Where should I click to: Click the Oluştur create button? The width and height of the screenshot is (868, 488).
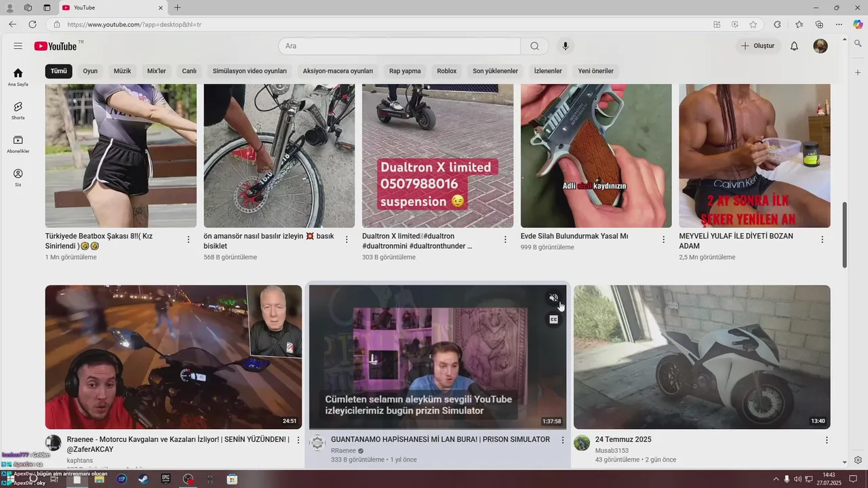click(x=757, y=46)
